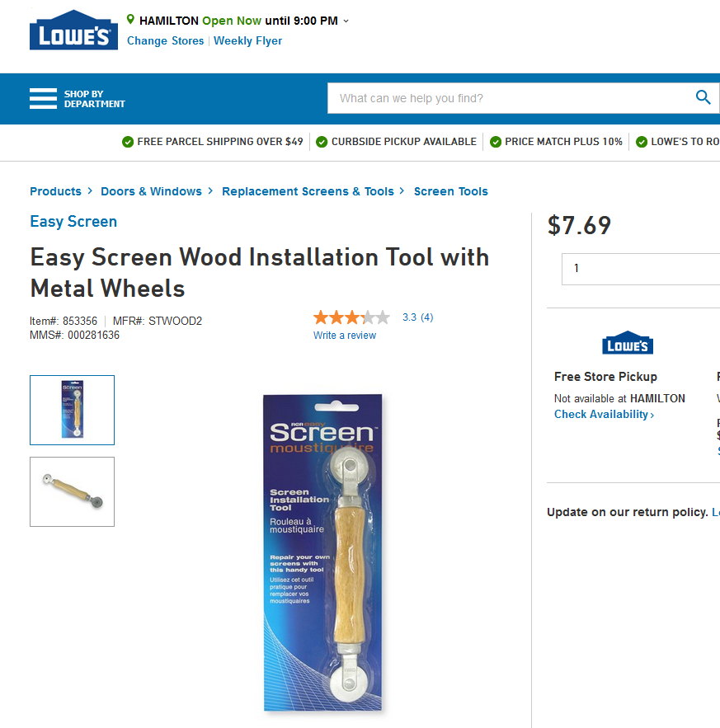Screen dimensions: 720x728
Task: Open the Weekly Flyer link
Action: coord(247,41)
